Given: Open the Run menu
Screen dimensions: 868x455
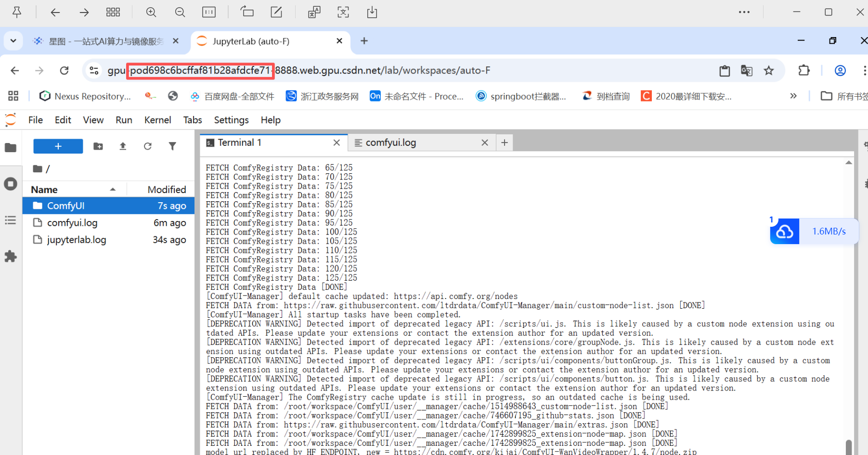Looking at the screenshot, I should click(124, 120).
